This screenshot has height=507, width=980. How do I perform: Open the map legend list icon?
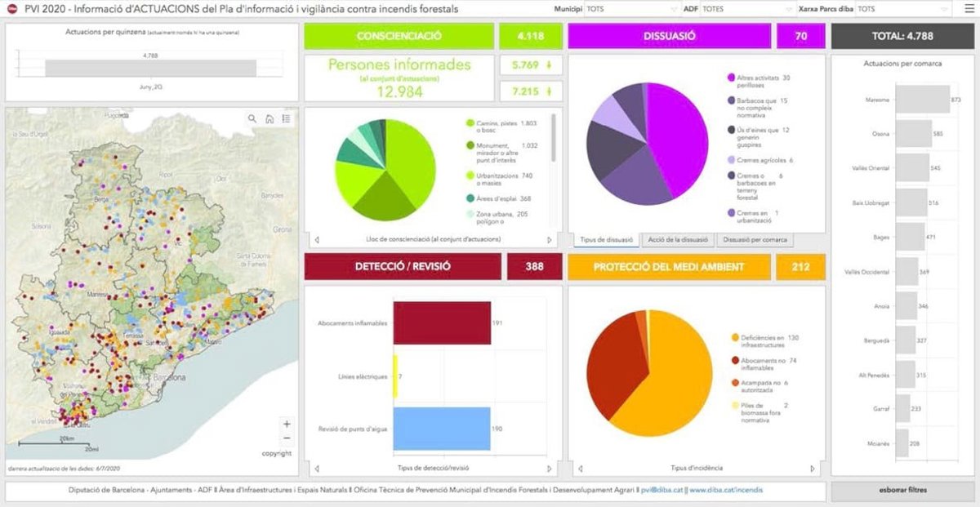286,119
